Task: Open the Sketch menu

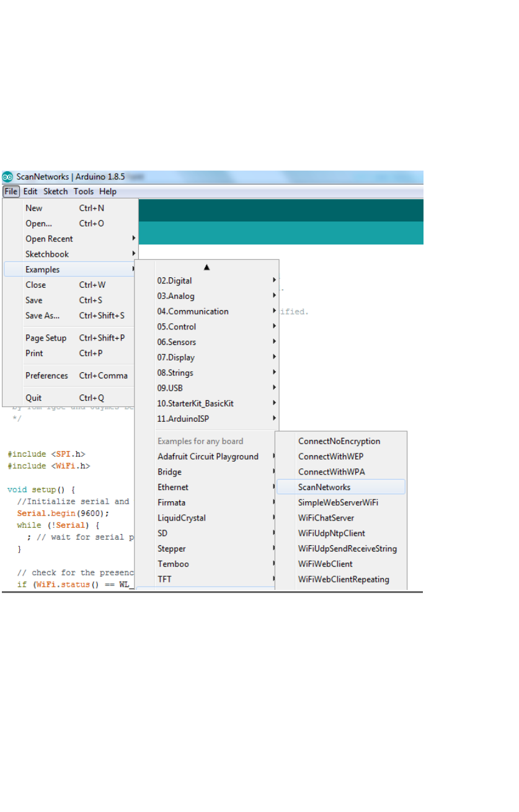Action: pos(56,192)
